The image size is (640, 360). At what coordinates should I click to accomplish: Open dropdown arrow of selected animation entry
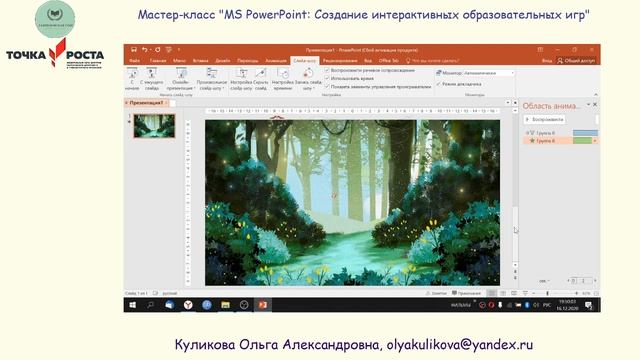pos(595,141)
